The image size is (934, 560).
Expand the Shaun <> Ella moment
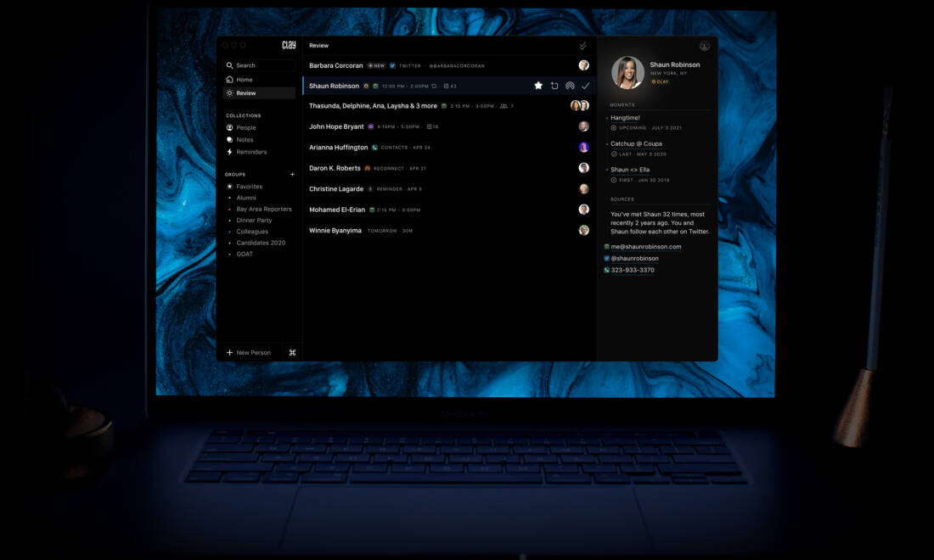pyautogui.click(x=630, y=170)
